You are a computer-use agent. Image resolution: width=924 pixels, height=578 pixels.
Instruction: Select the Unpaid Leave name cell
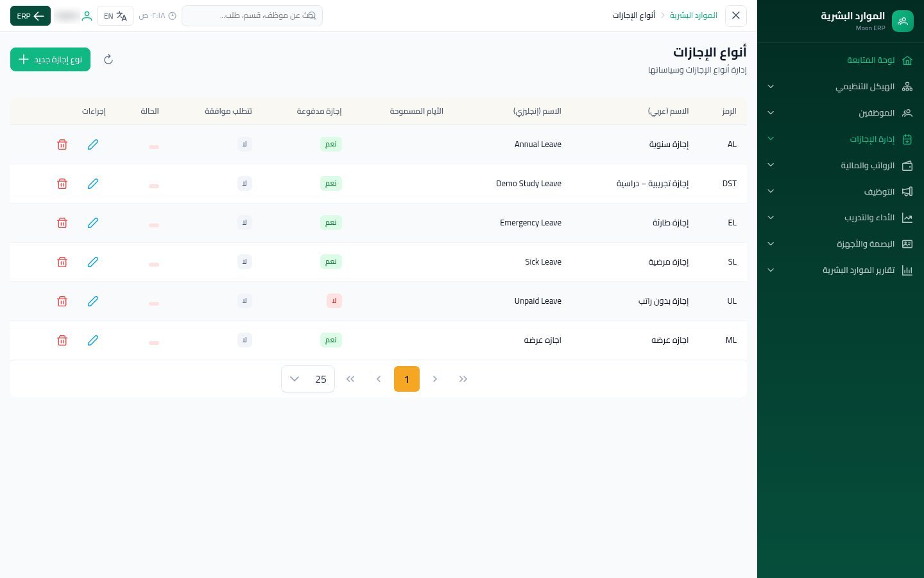pyautogui.click(x=538, y=301)
